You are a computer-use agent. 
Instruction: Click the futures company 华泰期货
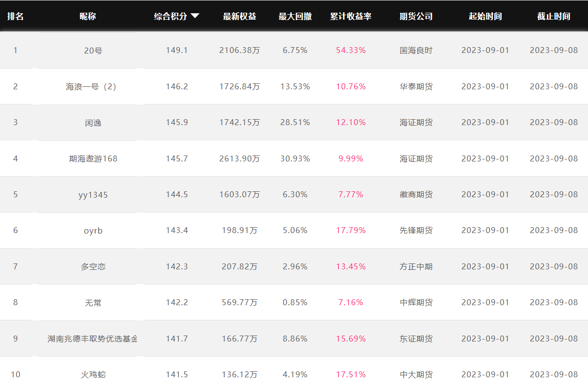(x=416, y=87)
